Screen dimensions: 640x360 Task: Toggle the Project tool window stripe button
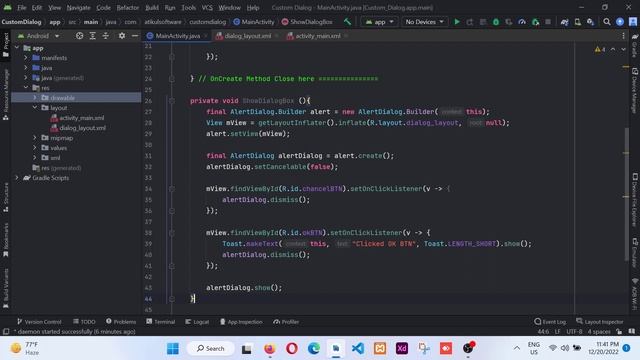(x=6, y=45)
